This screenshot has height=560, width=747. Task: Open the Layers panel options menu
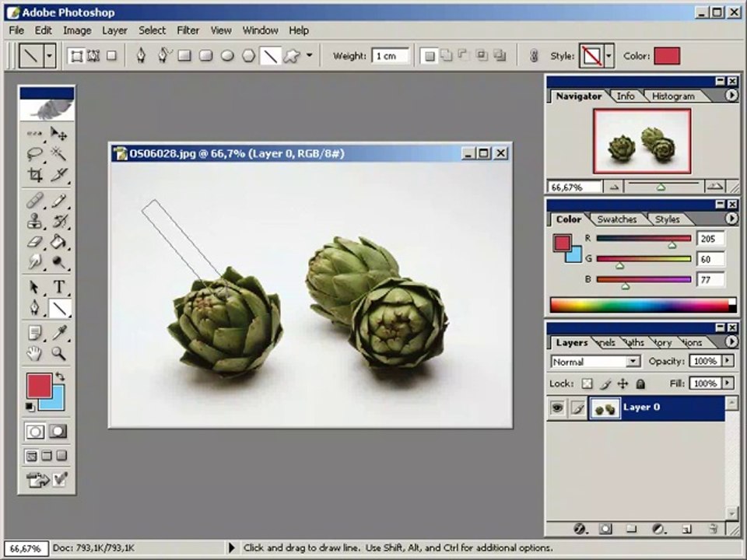click(731, 341)
